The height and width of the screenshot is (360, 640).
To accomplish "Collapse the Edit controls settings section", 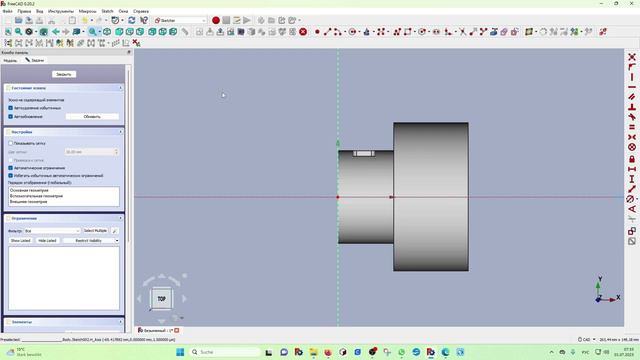I will click(x=120, y=132).
